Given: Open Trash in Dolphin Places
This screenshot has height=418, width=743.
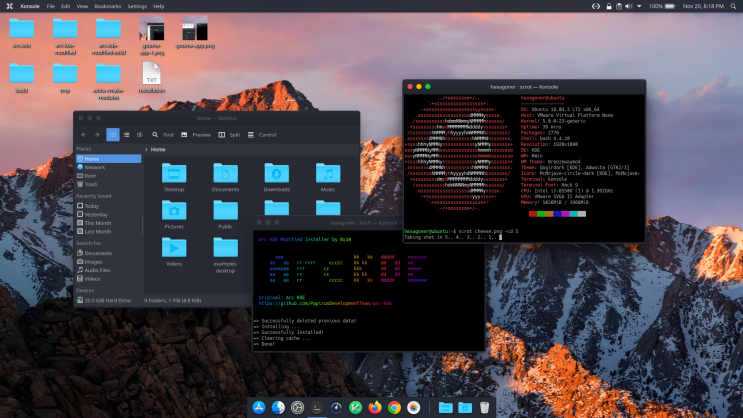Looking at the screenshot, I should [109, 184].
